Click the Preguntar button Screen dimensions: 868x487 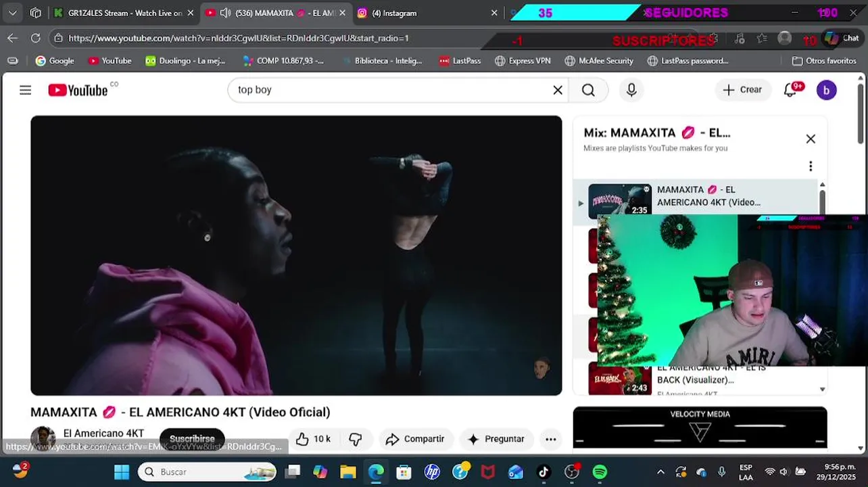click(x=496, y=439)
